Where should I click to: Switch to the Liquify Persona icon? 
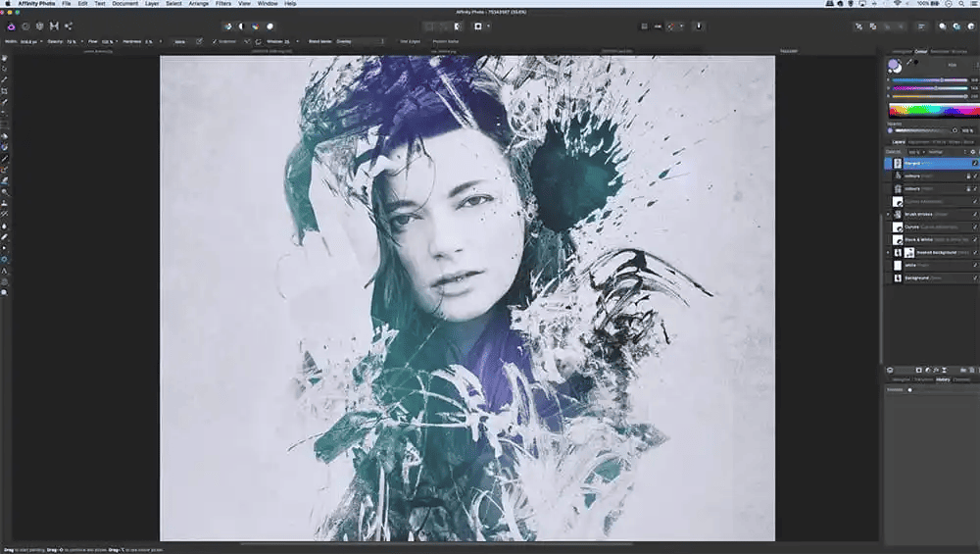(x=25, y=26)
